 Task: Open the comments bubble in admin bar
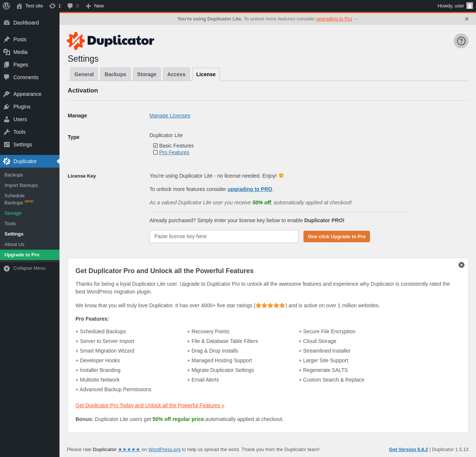click(x=70, y=6)
